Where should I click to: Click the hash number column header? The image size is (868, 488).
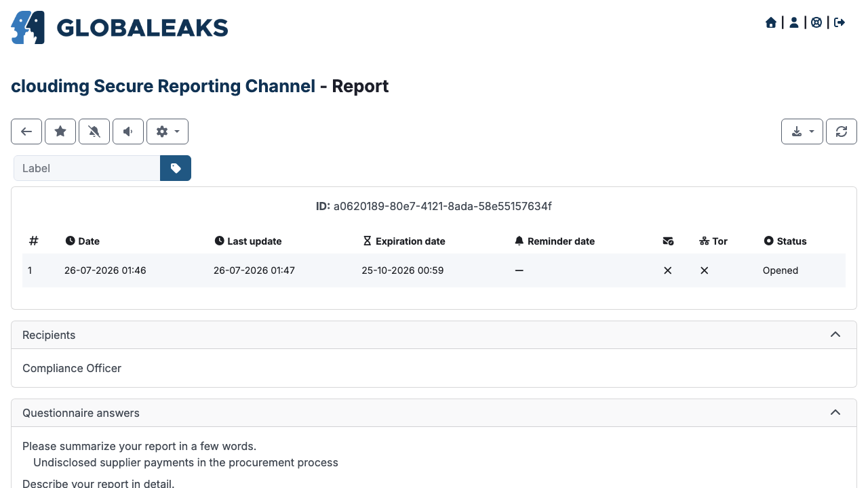pyautogui.click(x=34, y=241)
